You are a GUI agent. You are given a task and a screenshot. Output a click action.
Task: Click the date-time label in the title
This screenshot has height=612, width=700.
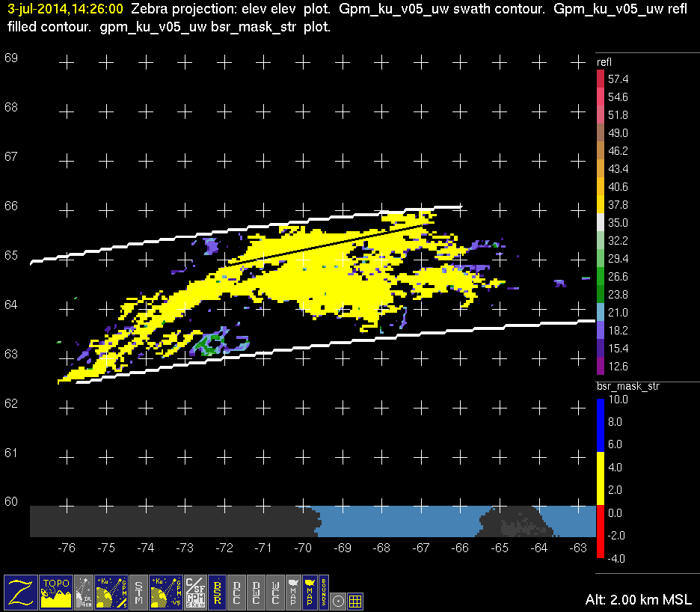click(65, 10)
